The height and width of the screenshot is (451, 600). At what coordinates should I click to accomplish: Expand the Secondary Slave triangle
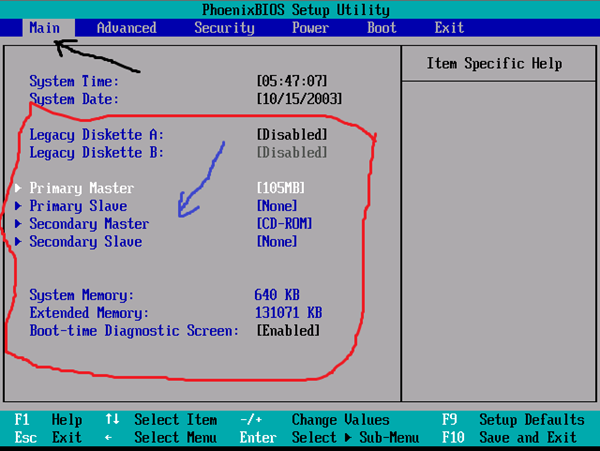(18, 242)
